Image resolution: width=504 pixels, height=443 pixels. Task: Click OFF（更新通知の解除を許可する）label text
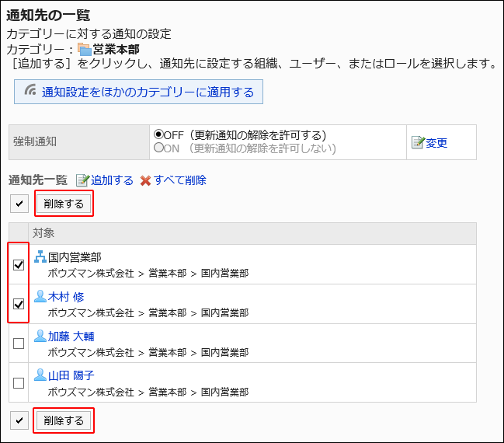[x=245, y=135]
